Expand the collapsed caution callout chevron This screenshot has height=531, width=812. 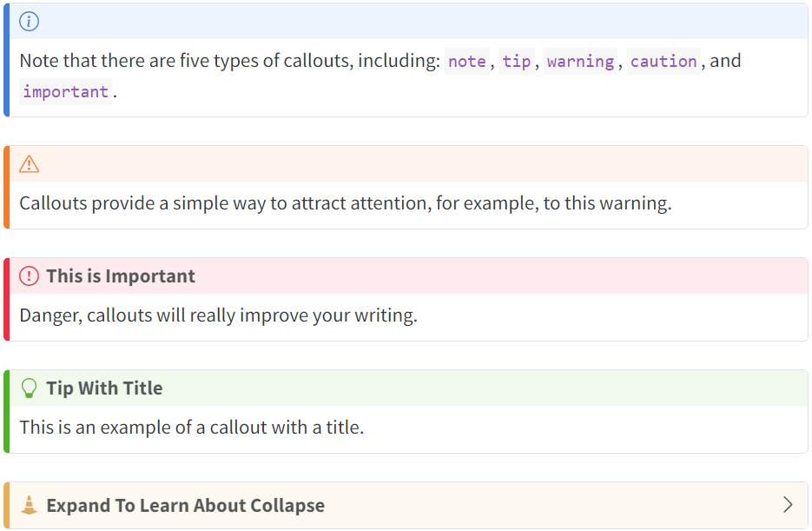pyautogui.click(x=788, y=505)
